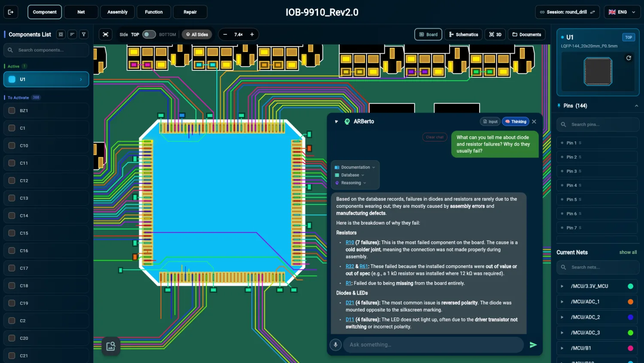
Task: Click the pin icon beside Pins (144)
Action: click(x=559, y=106)
